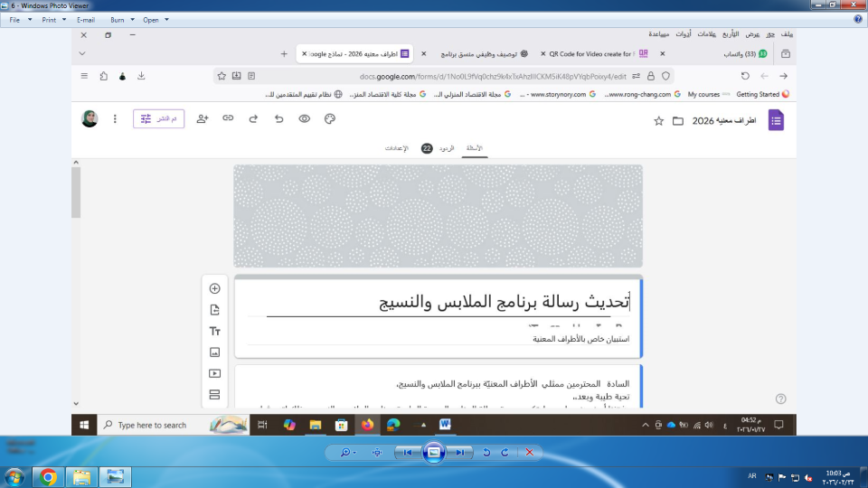The width and height of the screenshot is (868, 488).
Task: Click the Add video icon
Action: point(214,373)
